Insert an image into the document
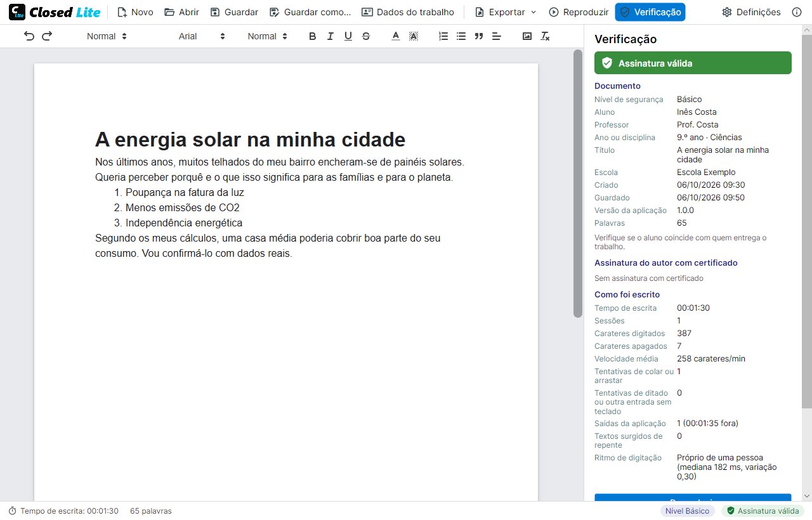This screenshot has width=812, height=520. (x=527, y=36)
